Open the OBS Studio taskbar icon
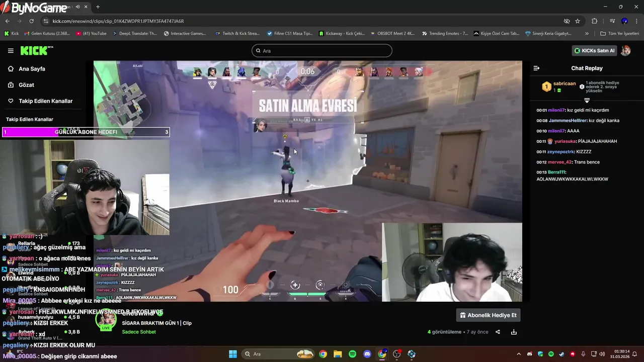 [x=397, y=354]
